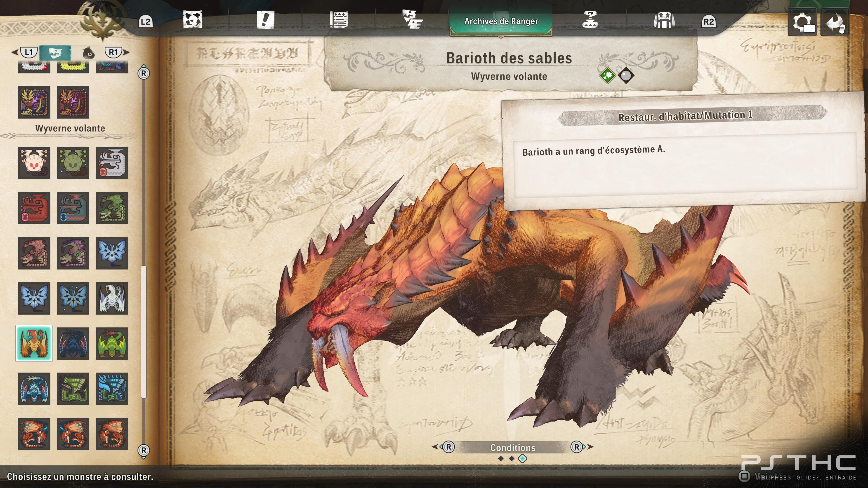Select the teal-blue Khezu variant icon

[x=73, y=208]
